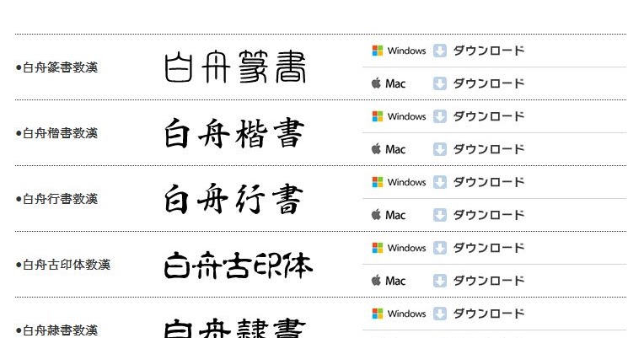644x338 pixels.
Task: Click the Windows download arrow icon for 白舟隷書教漢
Action: click(x=439, y=314)
